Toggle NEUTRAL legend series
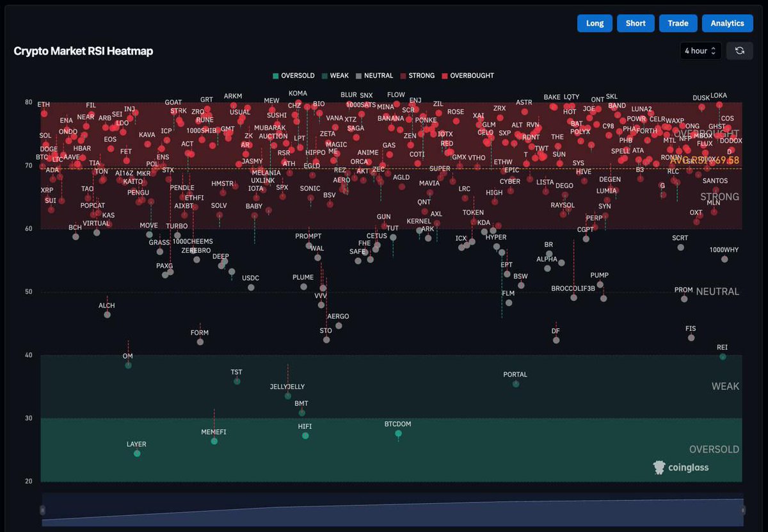Image resolution: width=768 pixels, height=532 pixels. tap(374, 76)
